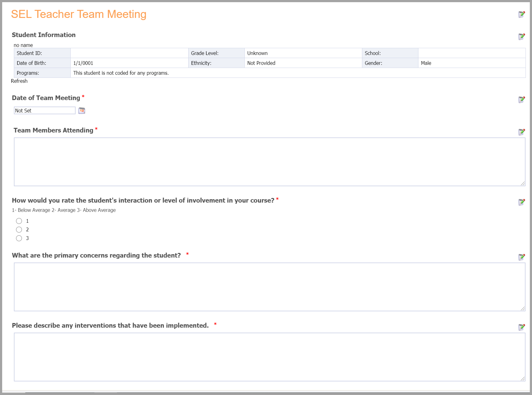This screenshot has width=532, height=395.
Task: Click the 'no name' student label
Action: [23, 45]
